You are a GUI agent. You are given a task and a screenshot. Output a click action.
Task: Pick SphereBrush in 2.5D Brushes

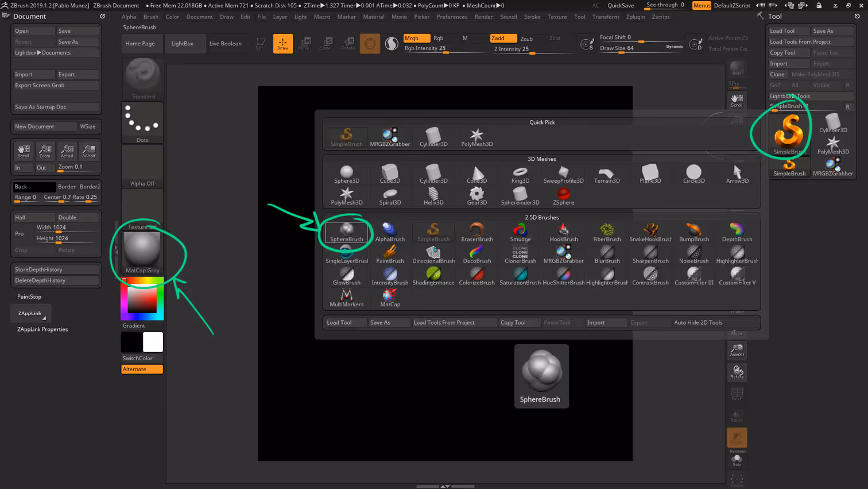pos(347,233)
